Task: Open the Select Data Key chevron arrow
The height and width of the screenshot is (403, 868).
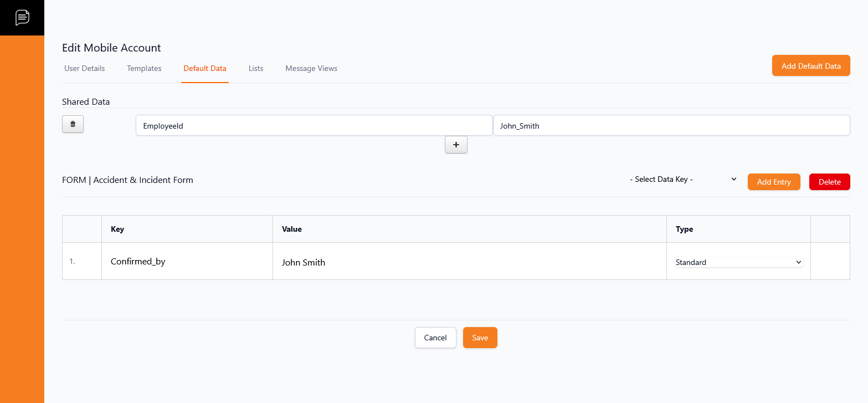Action: (x=734, y=179)
